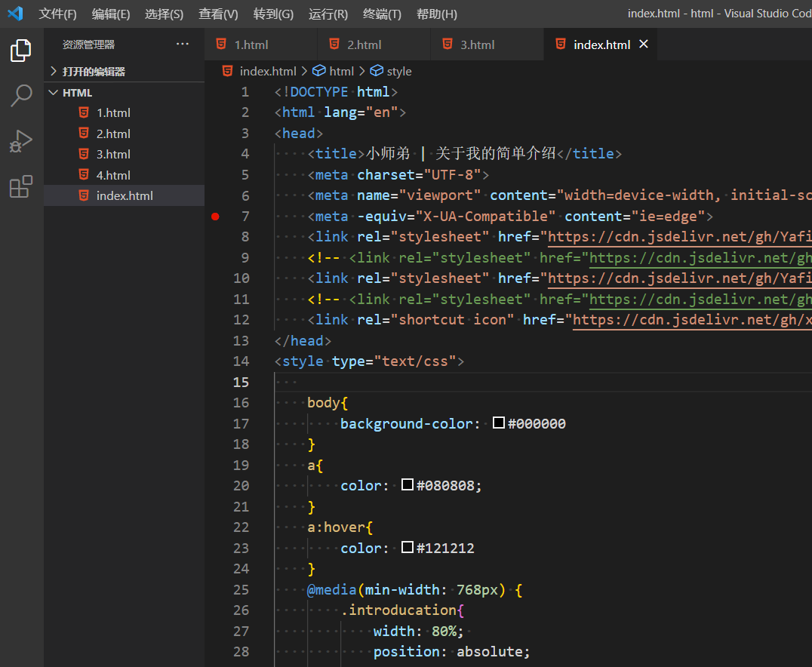Image resolution: width=812 pixels, height=667 pixels.
Task: Click 'width: 80%;' on line 27
Action: coord(418,631)
